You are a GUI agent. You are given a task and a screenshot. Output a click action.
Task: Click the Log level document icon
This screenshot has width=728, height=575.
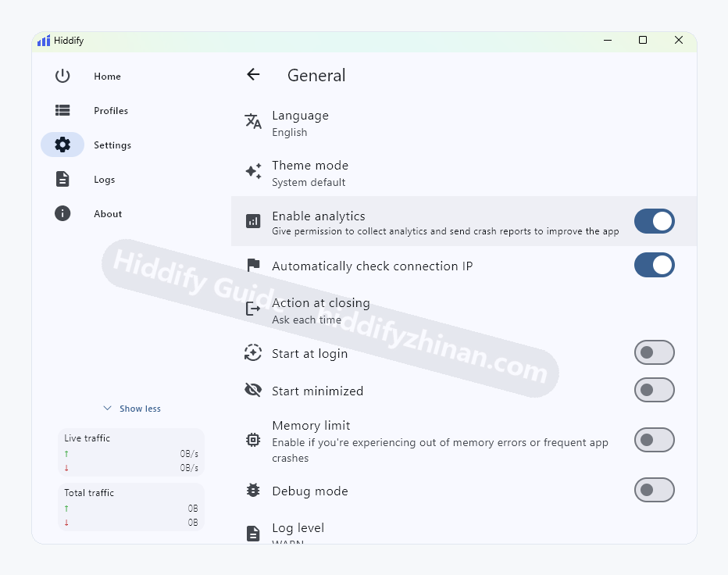pyautogui.click(x=253, y=534)
